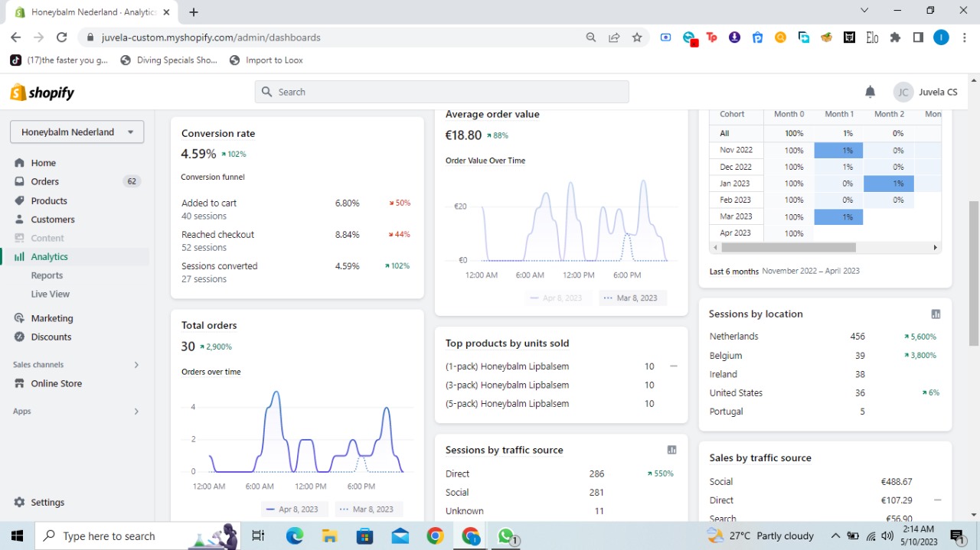Click Windows taskbar search box
The width and height of the screenshot is (980, 550).
(x=138, y=535)
